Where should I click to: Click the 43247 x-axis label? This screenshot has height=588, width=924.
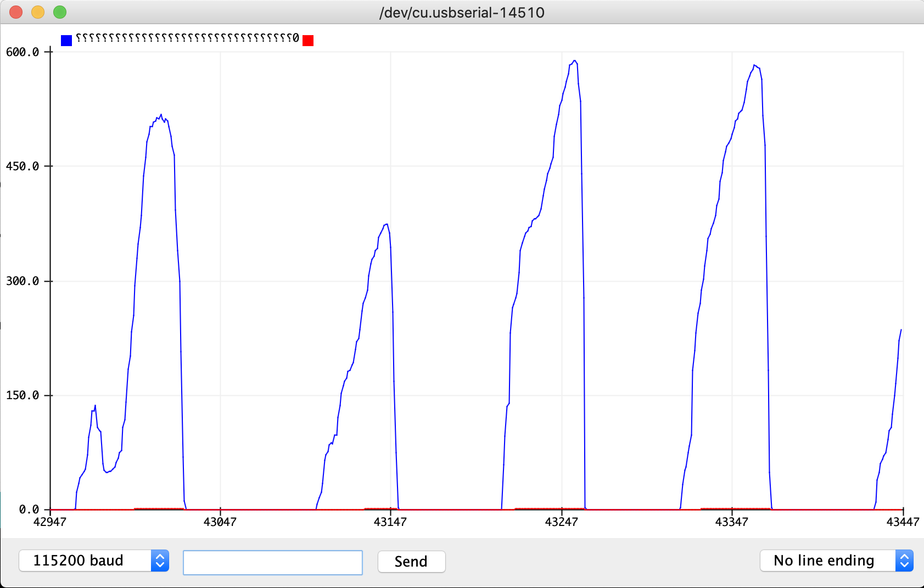click(562, 522)
